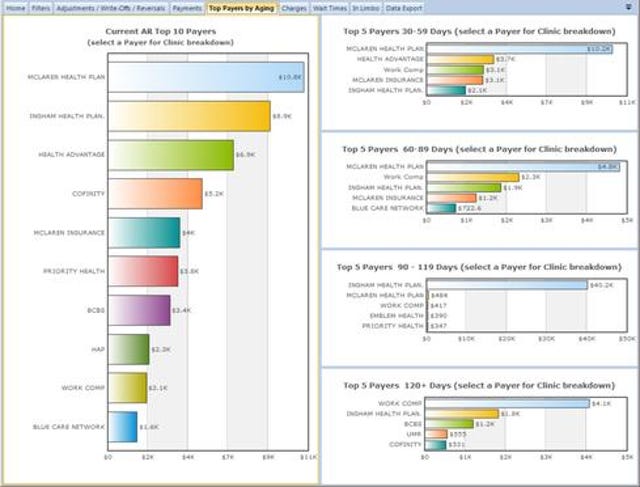Click McLaren Health Plan bar in Current AR chart
This screenshot has width=640, height=487.
(x=205, y=77)
